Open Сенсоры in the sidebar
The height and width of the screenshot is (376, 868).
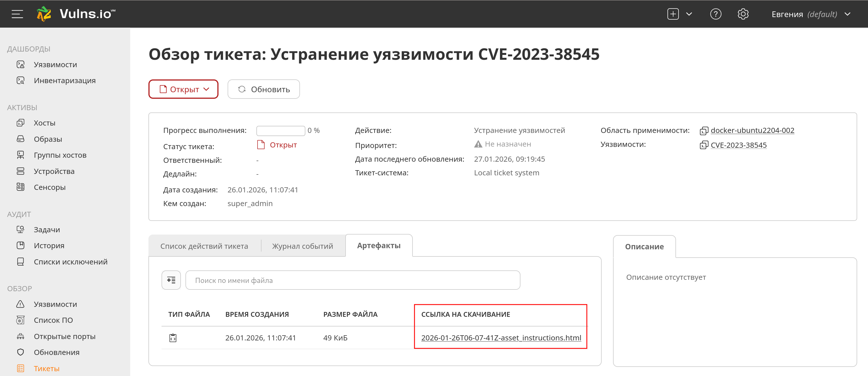coord(50,187)
